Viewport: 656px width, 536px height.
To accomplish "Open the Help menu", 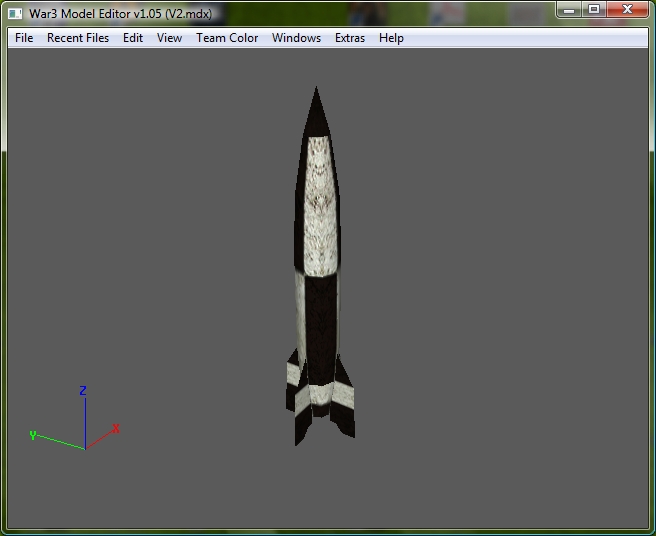I will [x=391, y=38].
